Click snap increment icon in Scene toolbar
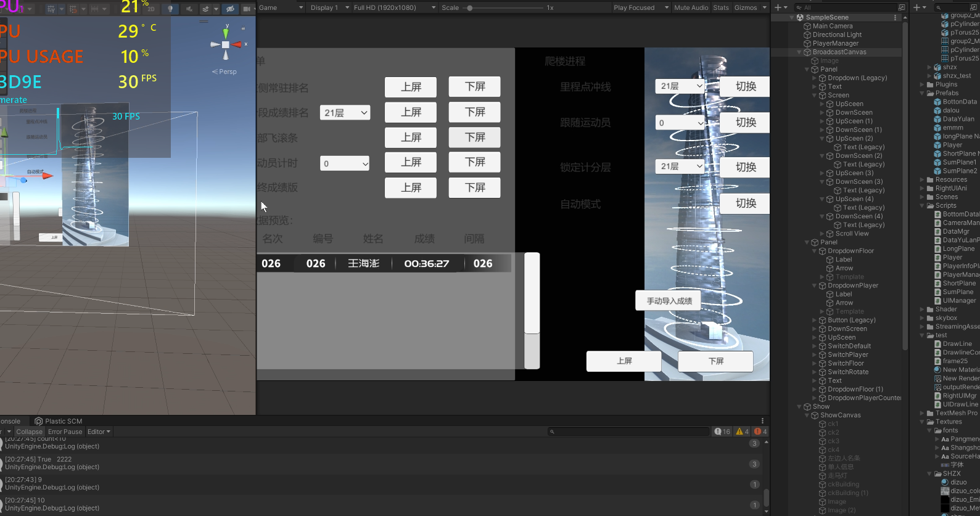 click(94, 9)
